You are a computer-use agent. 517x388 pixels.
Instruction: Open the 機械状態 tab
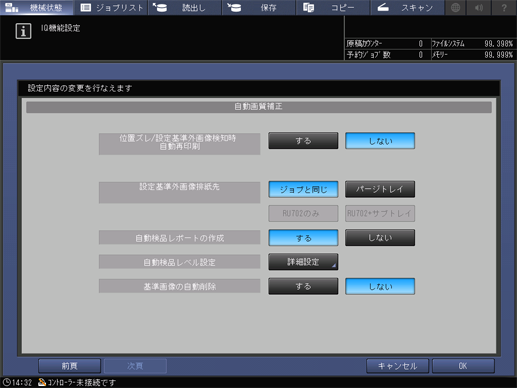37,7
